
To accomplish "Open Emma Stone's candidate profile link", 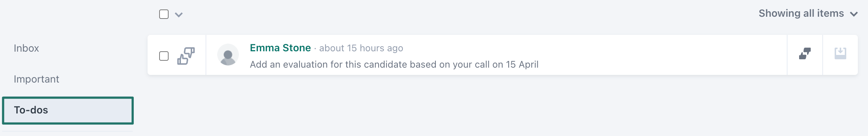I will tap(280, 48).
